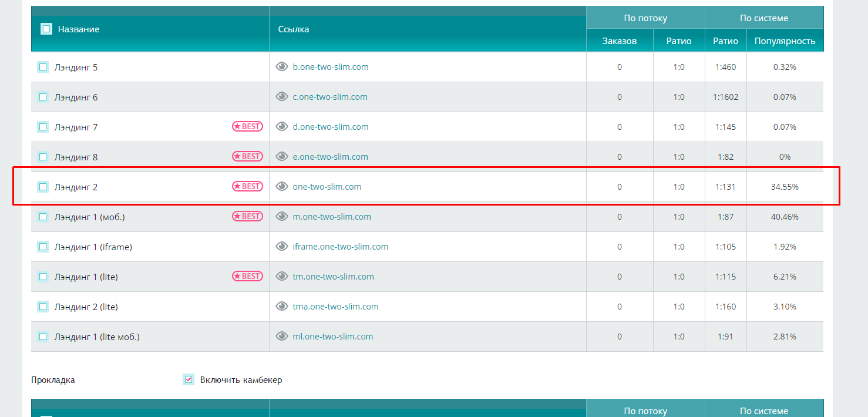The height and width of the screenshot is (417, 868).
Task: Click eye icon for iframe.one-two-slim.com
Action: (x=282, y=247)
